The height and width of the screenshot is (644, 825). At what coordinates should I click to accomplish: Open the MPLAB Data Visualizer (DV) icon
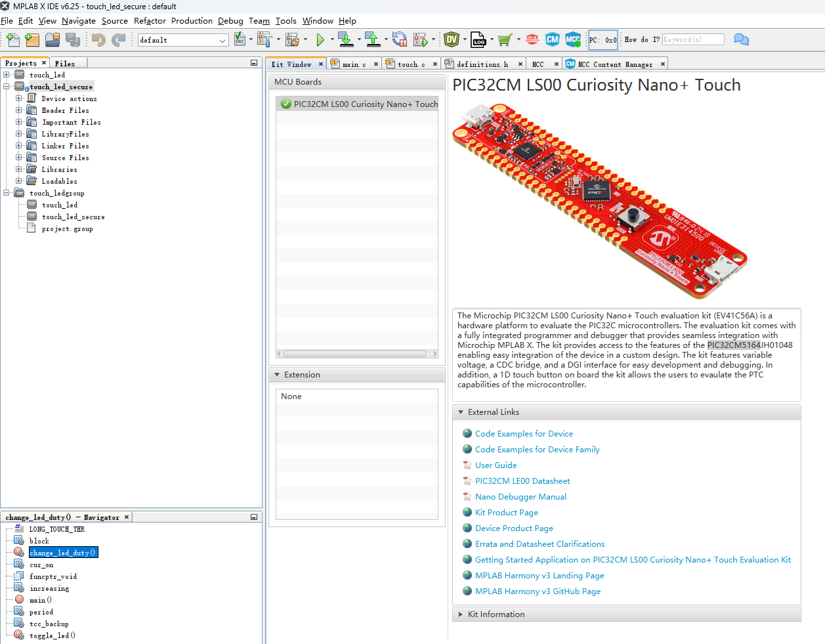tap(452, 39)
